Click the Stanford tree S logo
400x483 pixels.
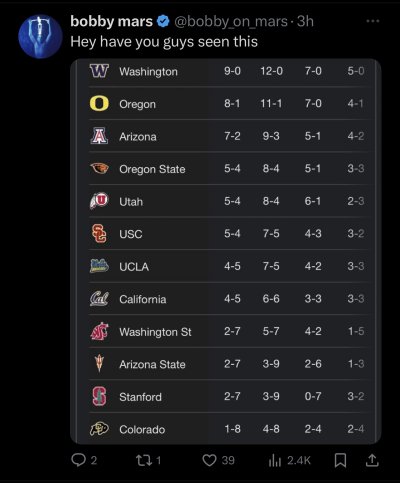pyautogui.click(x=99, y=396)
